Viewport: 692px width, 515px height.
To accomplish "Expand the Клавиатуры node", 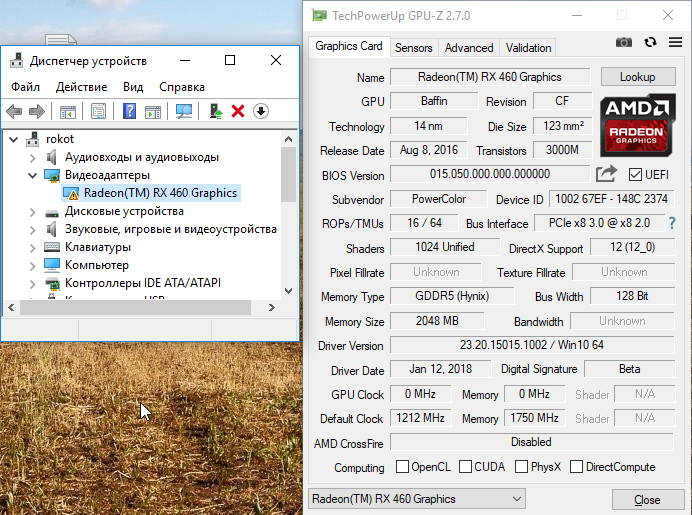I will pyautogui.click(x=33, y=248).
